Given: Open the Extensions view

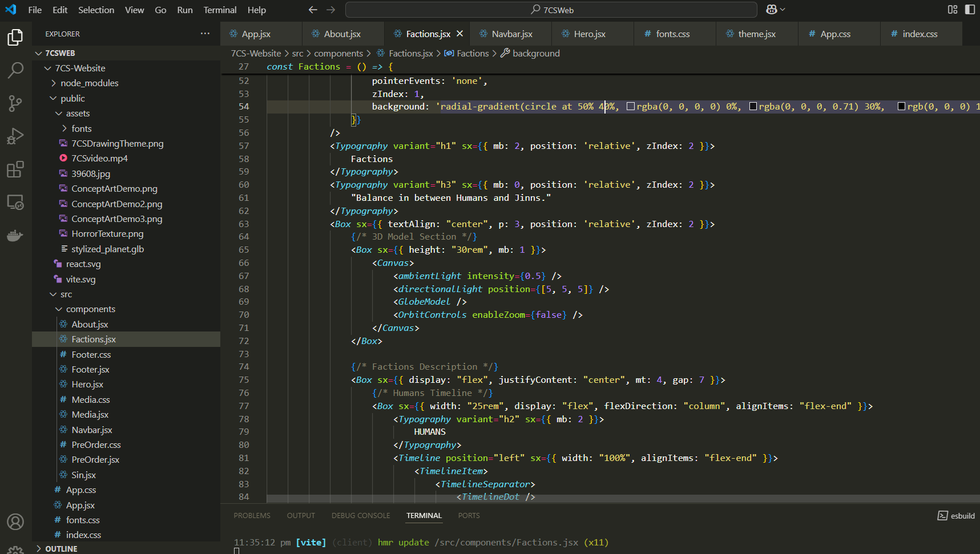Looking at the screenshot, I should pyautogui.click(x=15, y=169).
